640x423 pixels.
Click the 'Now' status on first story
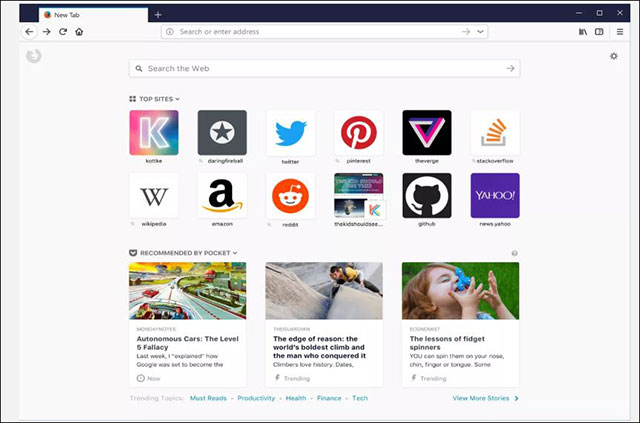[x=149, y=378]
